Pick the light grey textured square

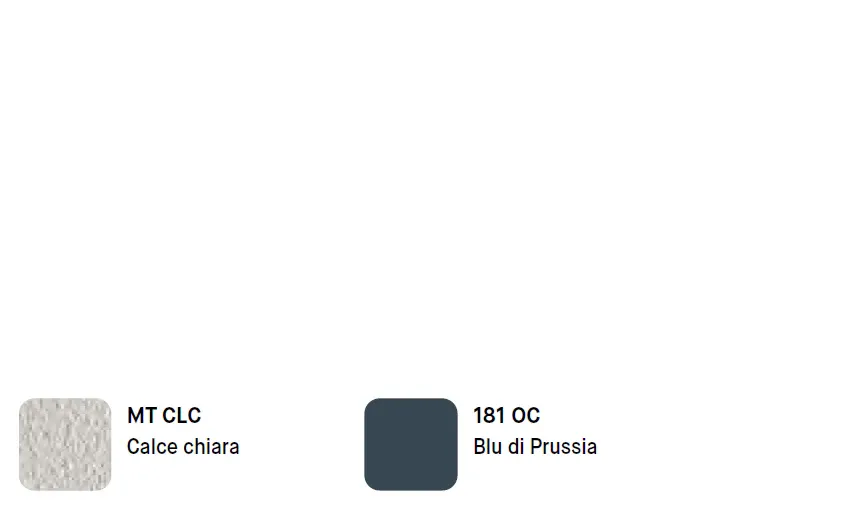coord(65,444)
